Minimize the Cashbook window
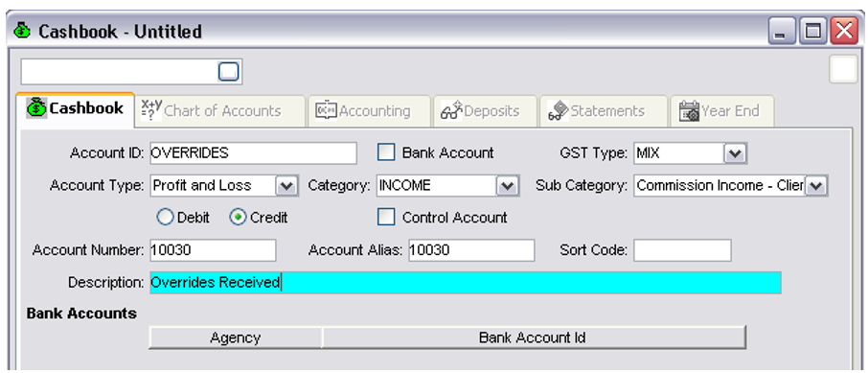 click(x=781, y=31)
